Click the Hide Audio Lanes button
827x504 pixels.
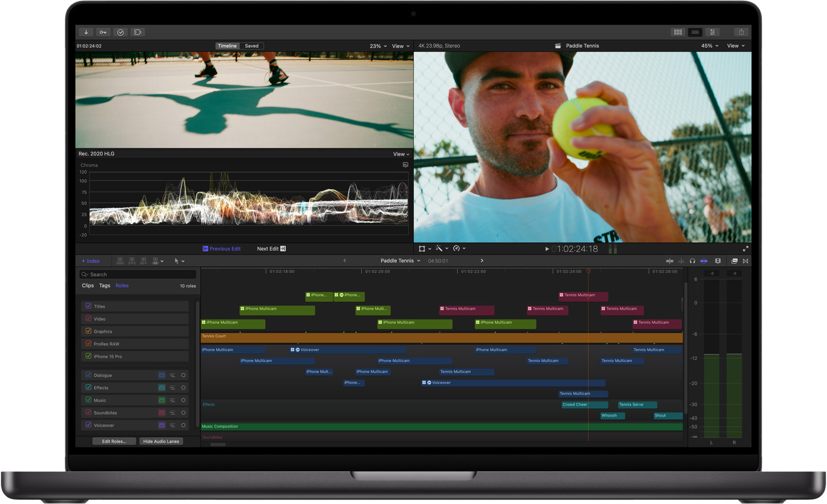161,441
